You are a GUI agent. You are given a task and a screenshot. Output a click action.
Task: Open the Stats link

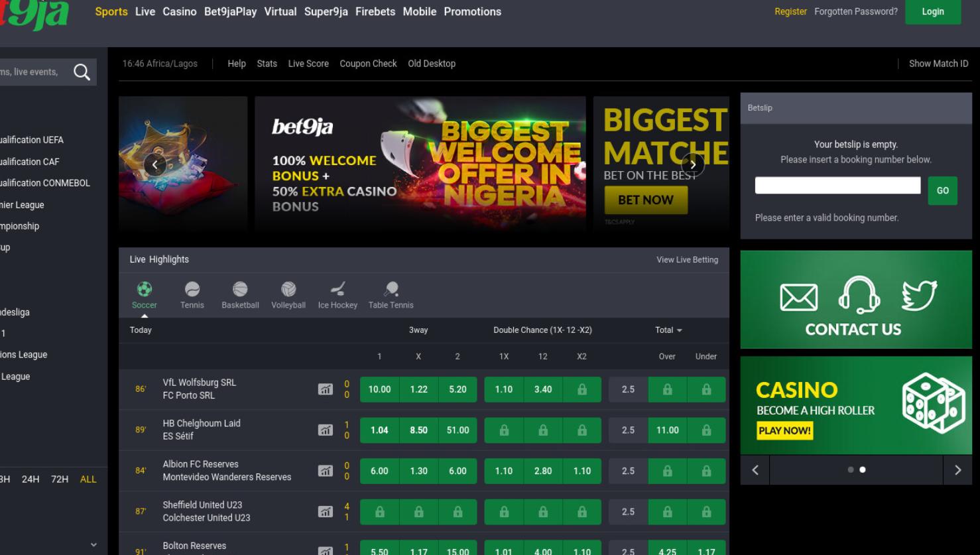click(x=267, y=64)
